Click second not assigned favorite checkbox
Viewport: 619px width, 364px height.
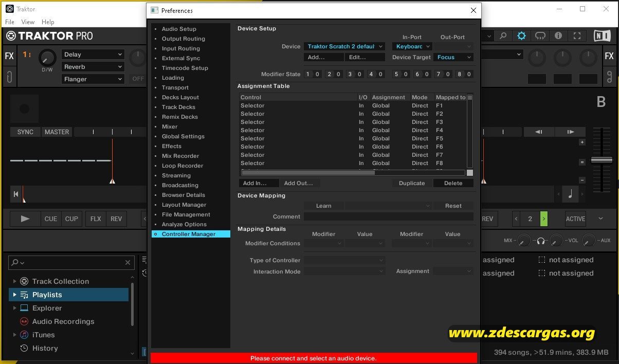coord(542,274)
